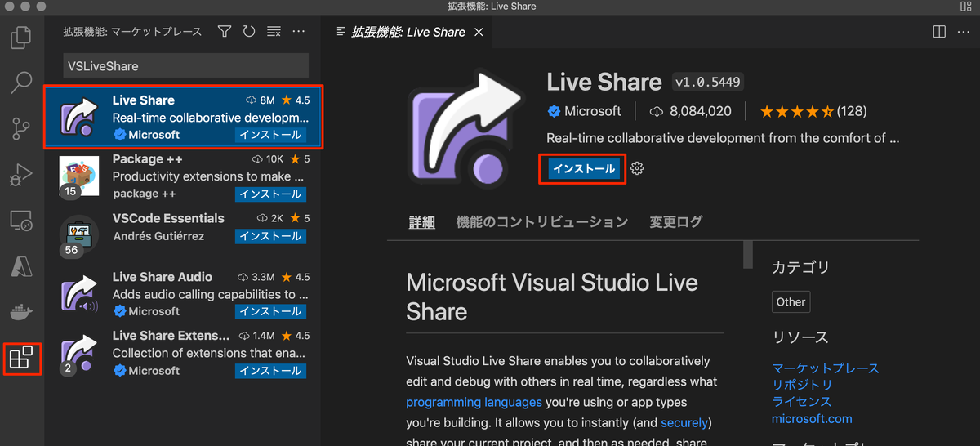Click the Microsoft Visual Studio Live Share heading
Viewport: 980px width, 446px height.
(552, 297)
